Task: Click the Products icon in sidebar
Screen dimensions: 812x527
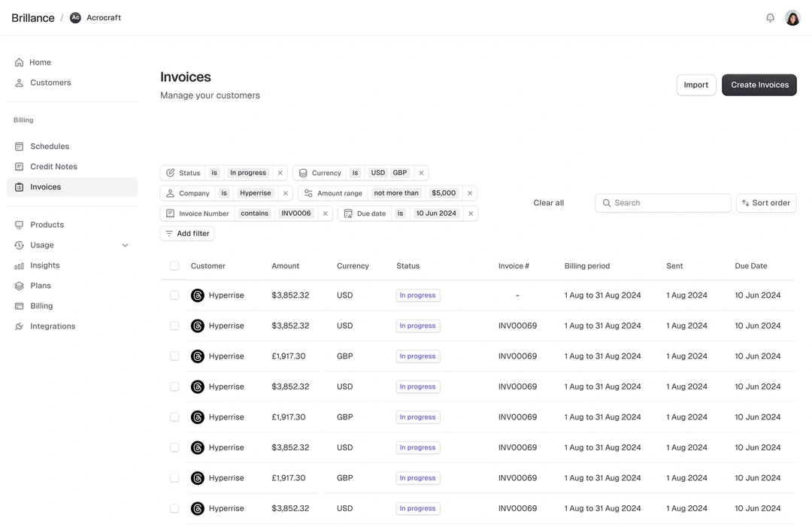Action: pos(19,225)
